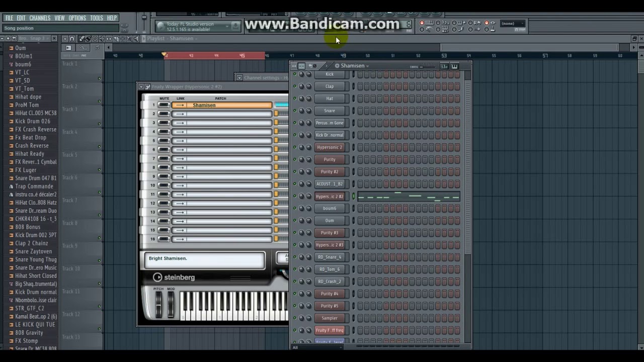Image resolution: width=644 pixels, height=362 pixels.
Task: Click the Hypersonic pitch wheel
Action: click(x=158, y=304)
